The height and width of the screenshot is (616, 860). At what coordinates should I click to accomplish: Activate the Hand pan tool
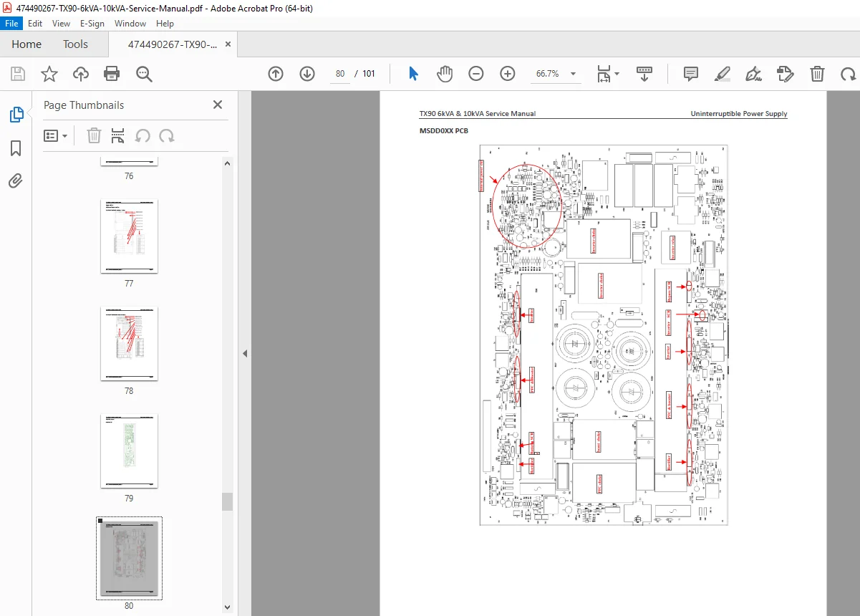(x=445, y=74)
